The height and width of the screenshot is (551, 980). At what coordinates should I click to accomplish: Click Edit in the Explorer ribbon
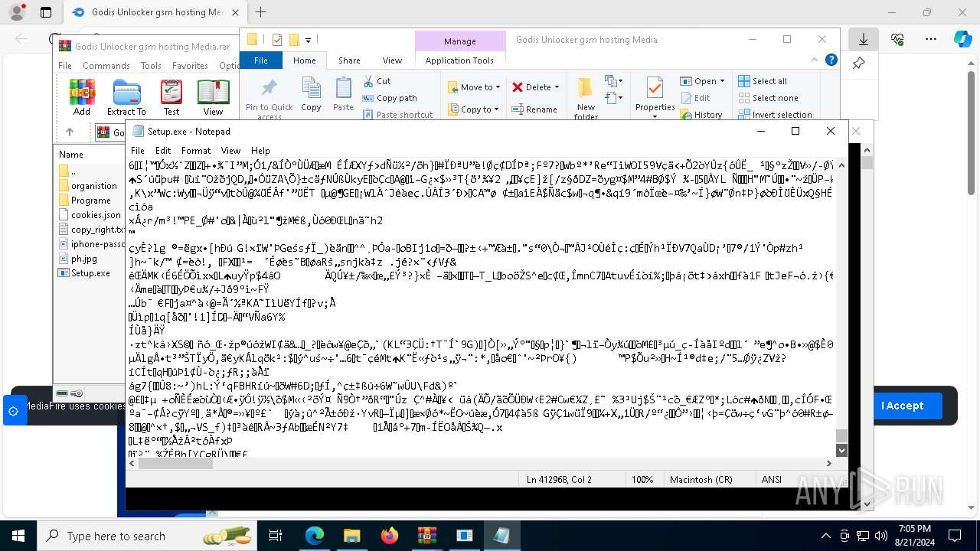[694, 98]
